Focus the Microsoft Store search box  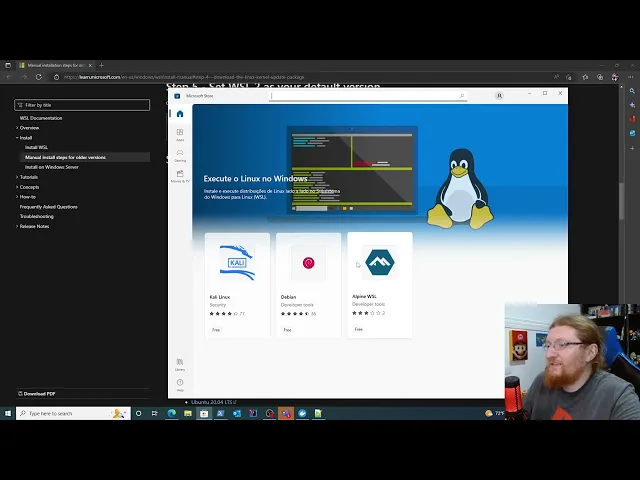point(368,96)
